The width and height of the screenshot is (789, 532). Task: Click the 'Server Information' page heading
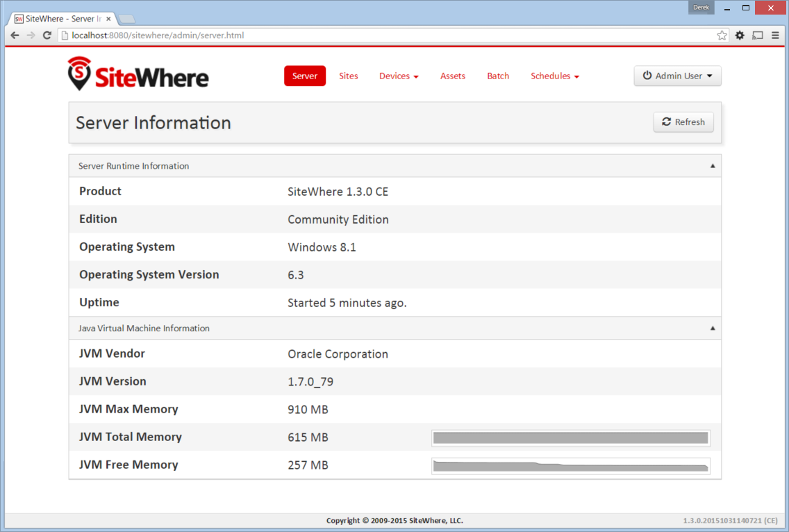153,123
